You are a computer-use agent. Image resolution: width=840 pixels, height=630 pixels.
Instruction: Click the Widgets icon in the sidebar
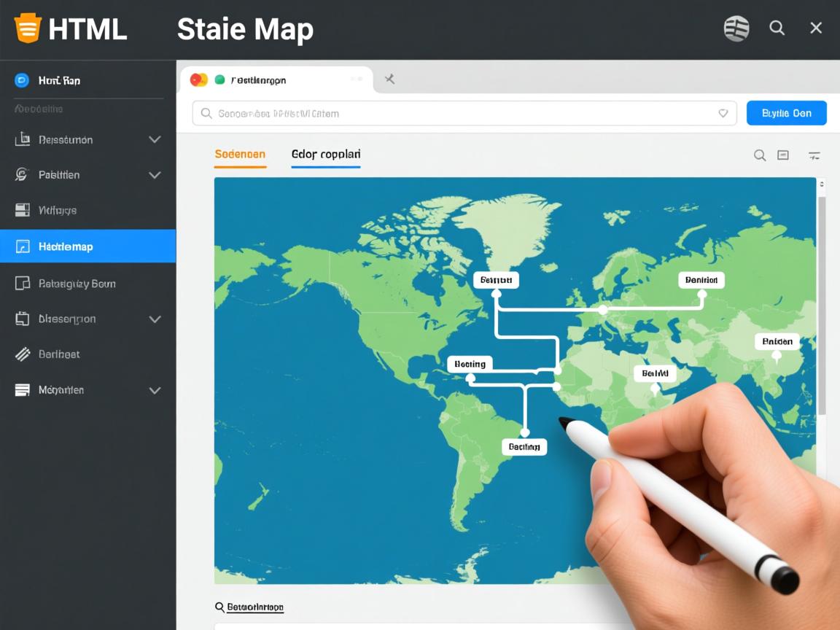pos(23,210)
